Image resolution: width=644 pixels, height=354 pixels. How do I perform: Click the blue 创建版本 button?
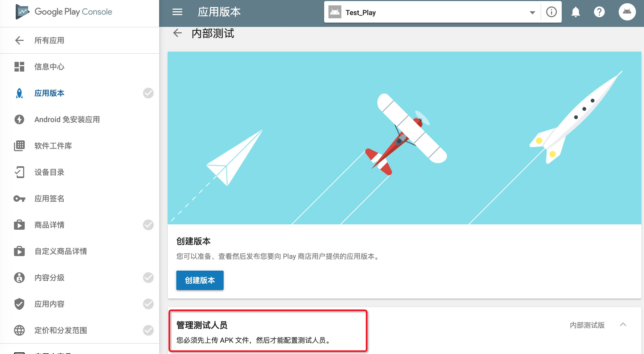200,280
